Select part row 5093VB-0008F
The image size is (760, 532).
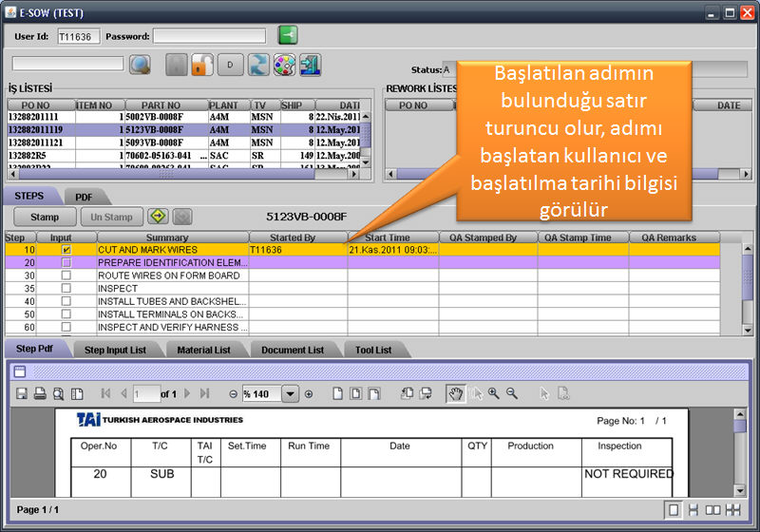184,142
